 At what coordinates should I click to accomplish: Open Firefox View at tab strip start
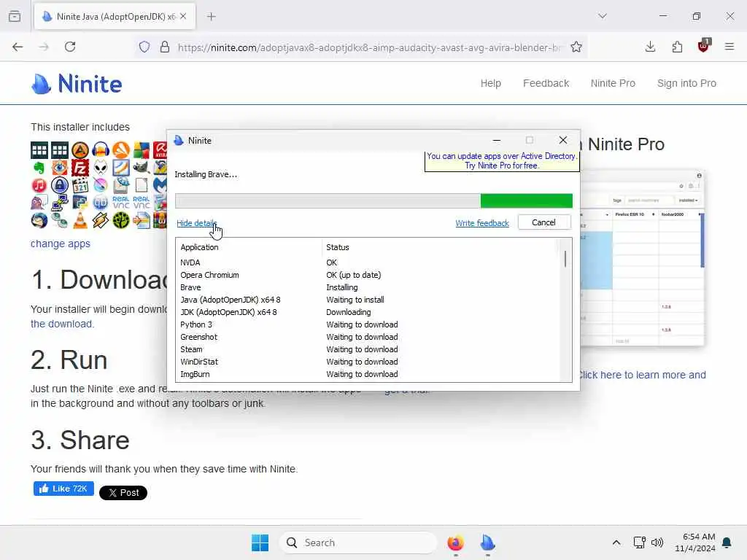15,16
